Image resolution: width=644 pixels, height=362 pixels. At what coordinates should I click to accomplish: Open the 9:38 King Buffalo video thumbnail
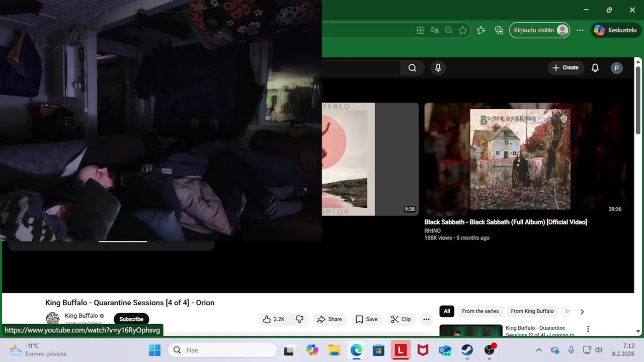370,159
